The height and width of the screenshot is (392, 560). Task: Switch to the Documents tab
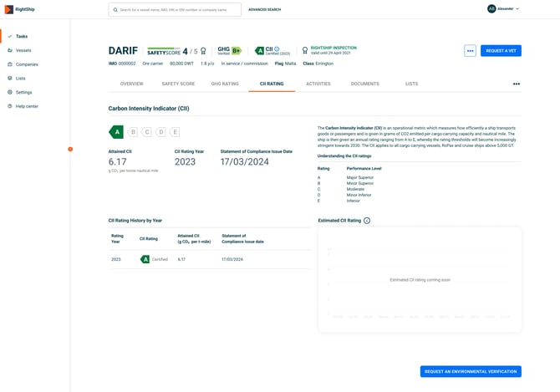364,84
